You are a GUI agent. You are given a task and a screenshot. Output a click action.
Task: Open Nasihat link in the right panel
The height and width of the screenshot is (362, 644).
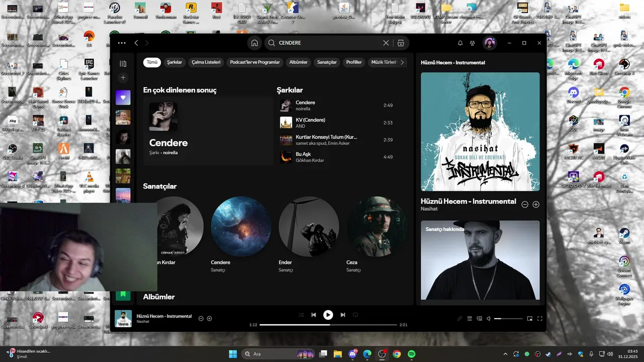(x=430, y=209)
